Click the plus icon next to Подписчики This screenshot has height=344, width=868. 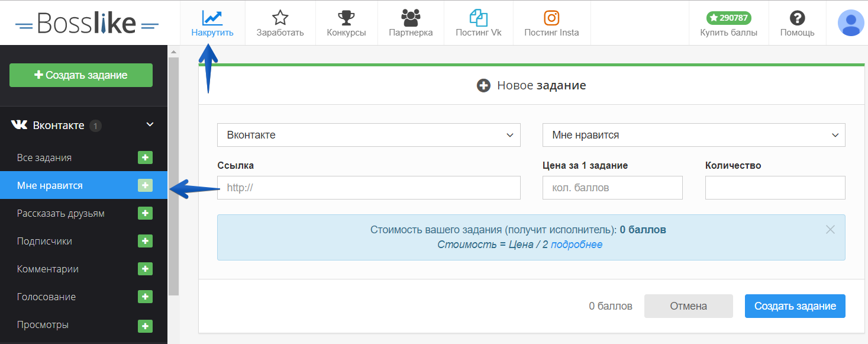tap(145, 241)
